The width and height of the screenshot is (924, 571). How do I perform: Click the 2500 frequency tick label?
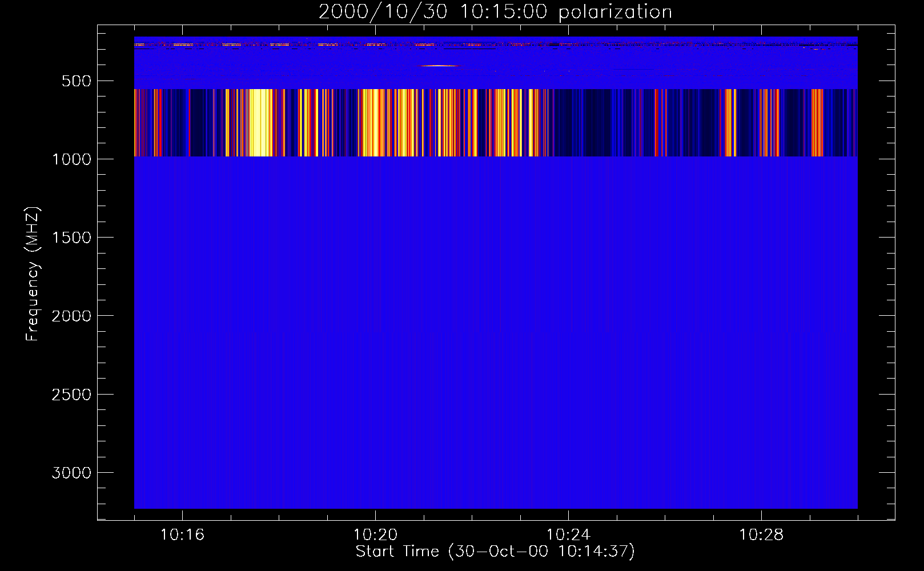pyautogui.click(x=71, y=395)
